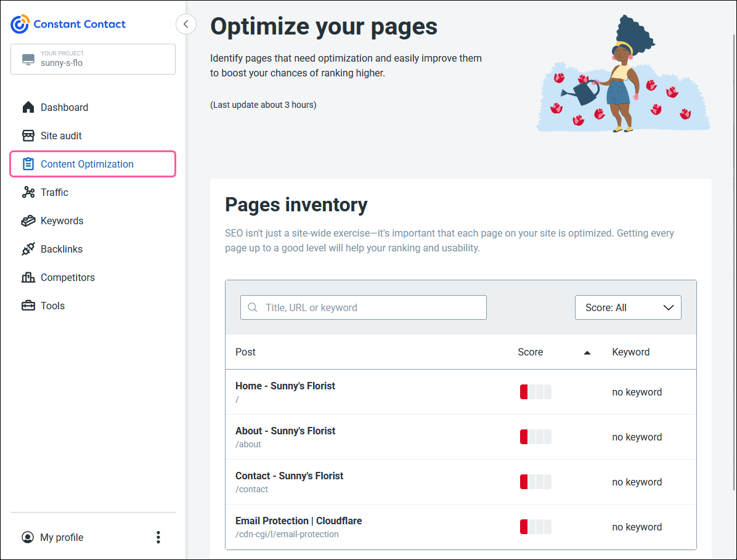Viewport: 737px width, 560px height.
Task: Click the Keywords icon in sidebar
Action: (x=28, y=221)
